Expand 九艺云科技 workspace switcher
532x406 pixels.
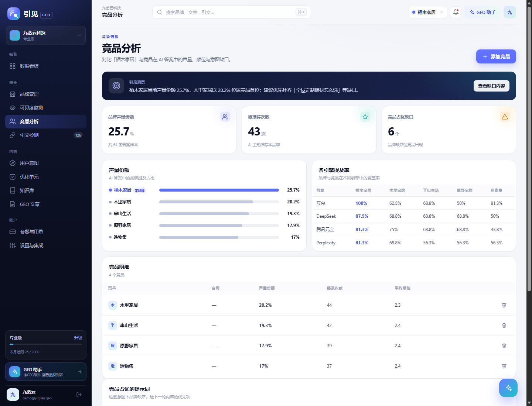click(x=46, y=35)
